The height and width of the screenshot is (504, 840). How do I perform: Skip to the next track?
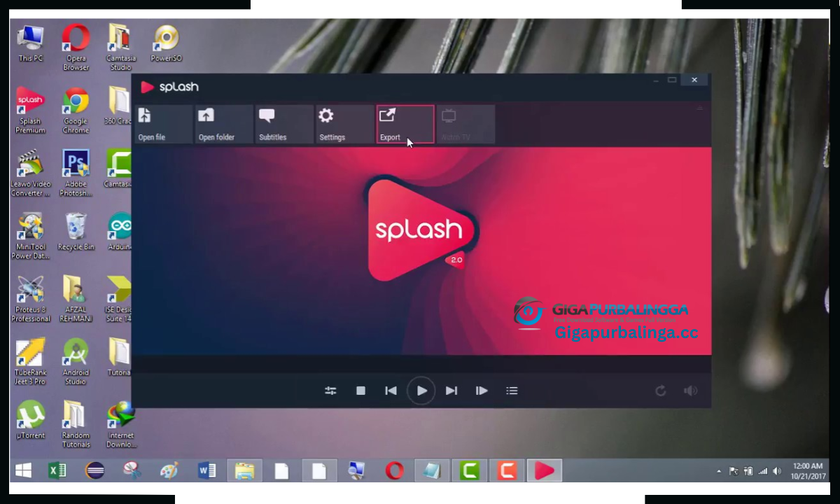click(451, 391)
